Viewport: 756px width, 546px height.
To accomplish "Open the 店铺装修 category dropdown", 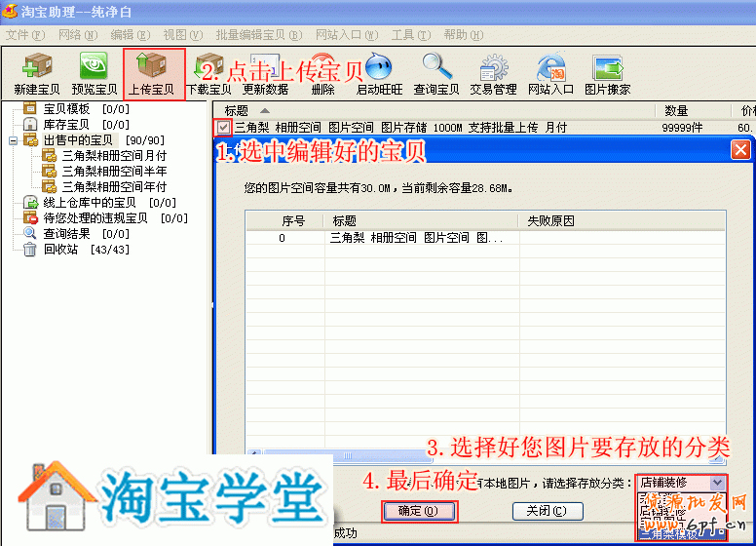I will point(717,483).
